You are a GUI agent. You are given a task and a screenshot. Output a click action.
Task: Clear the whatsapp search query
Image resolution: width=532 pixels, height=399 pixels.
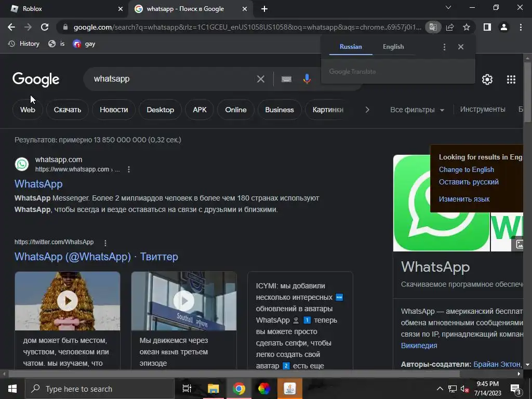[x=261, y=79]
